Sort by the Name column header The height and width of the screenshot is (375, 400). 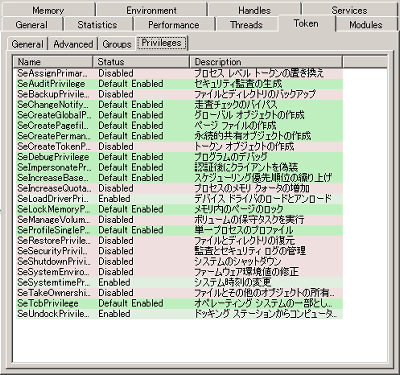pyautogui.click(x=53, y=62)
